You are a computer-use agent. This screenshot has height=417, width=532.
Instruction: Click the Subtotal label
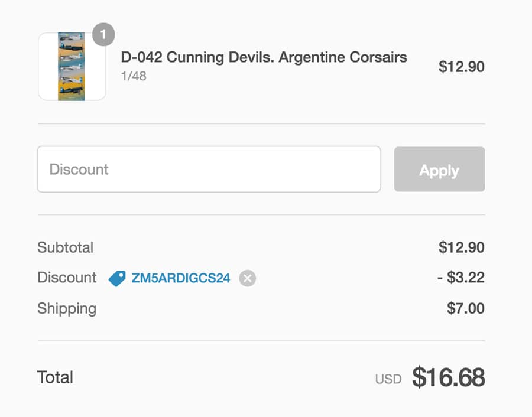[65, 247]
